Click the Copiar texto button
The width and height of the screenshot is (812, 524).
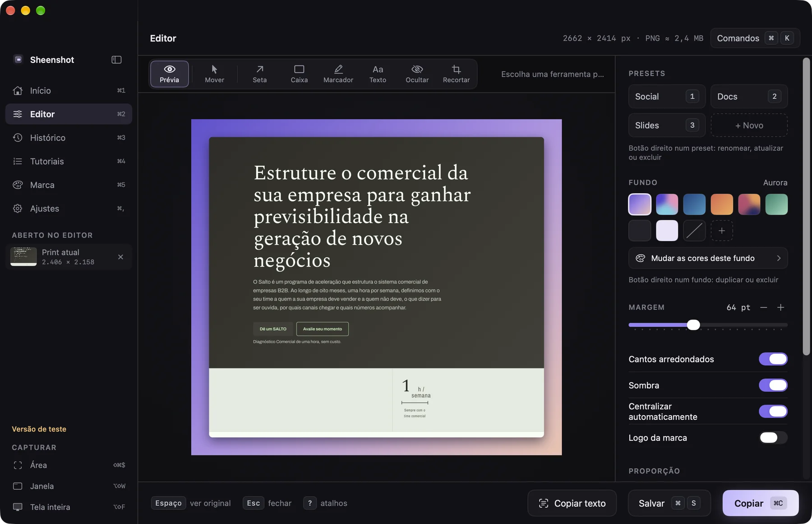pyautogui.click(x=572, y=503)
